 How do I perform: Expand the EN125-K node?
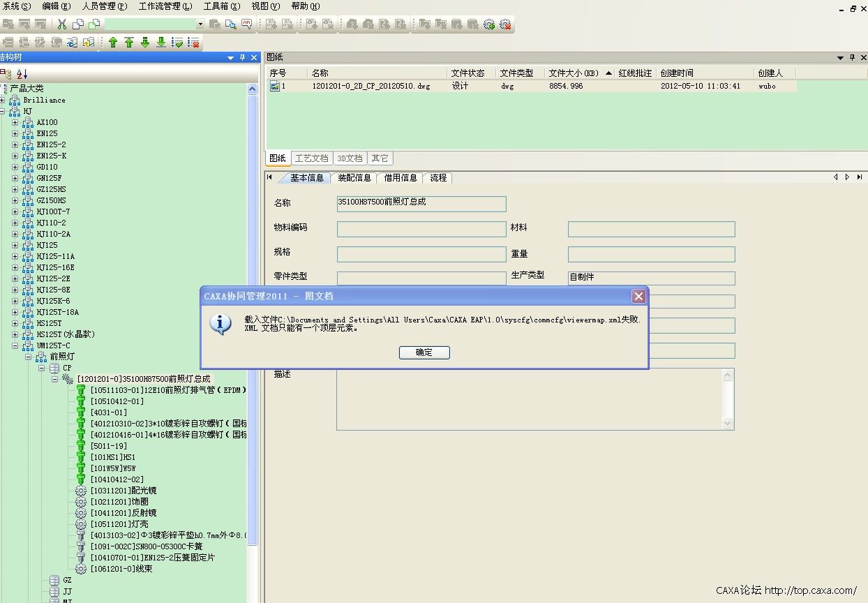pos(15,156)
